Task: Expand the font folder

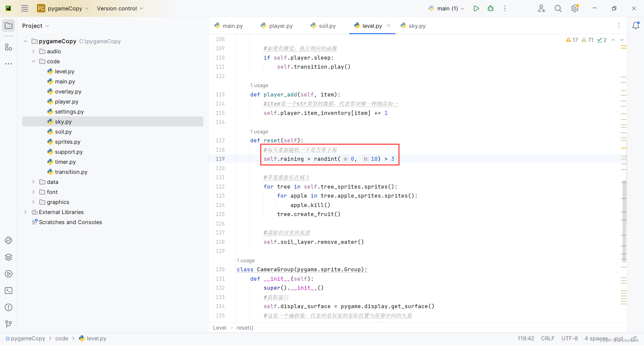Action: [34, 192]
